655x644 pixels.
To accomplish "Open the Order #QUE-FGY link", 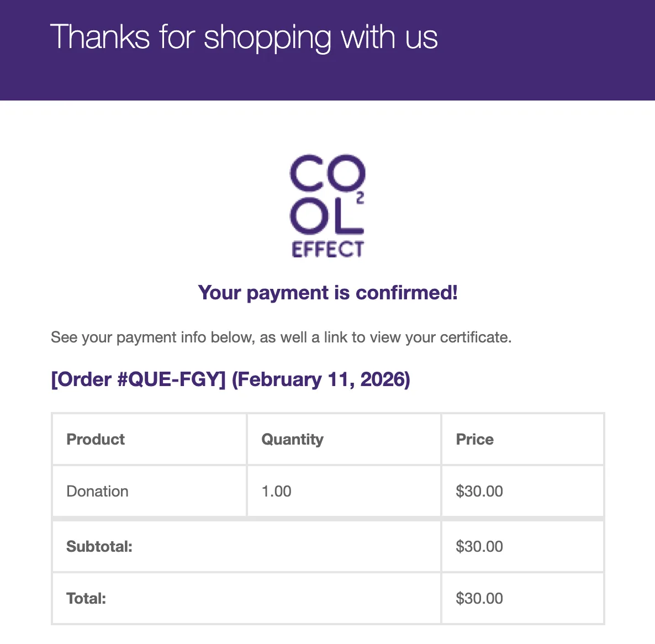I will tap(138, 379).
